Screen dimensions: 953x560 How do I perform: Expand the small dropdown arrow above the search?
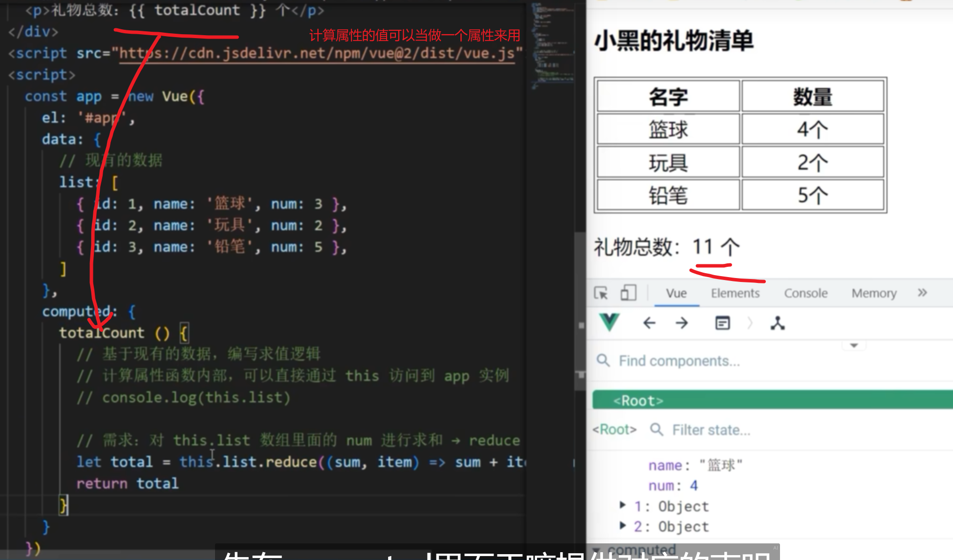[854, 345]
